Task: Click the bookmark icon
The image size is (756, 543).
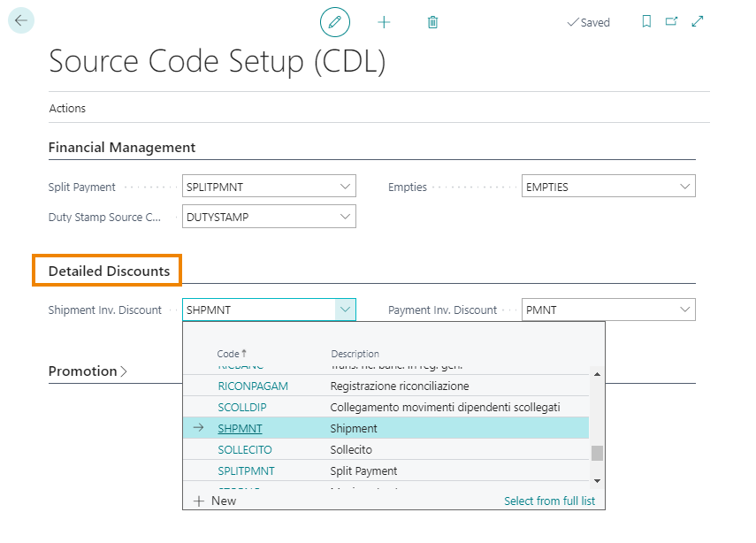Action: [646, 21]
